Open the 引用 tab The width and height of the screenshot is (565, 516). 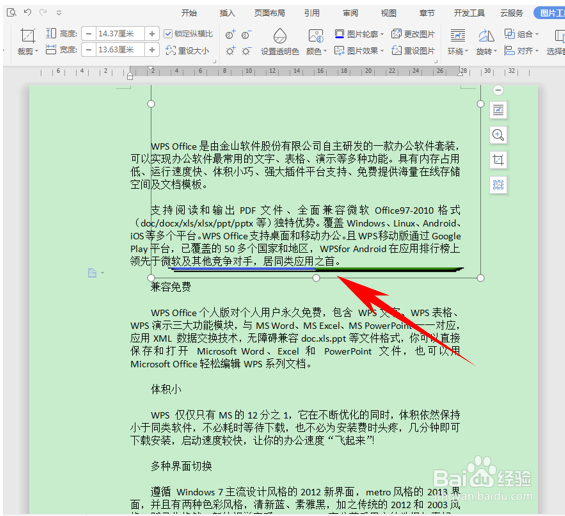pyautogui.click(x=312, y=13)
